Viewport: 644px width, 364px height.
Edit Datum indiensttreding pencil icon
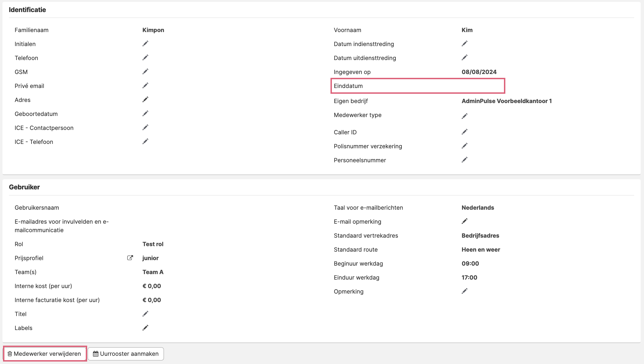(465, 44)
